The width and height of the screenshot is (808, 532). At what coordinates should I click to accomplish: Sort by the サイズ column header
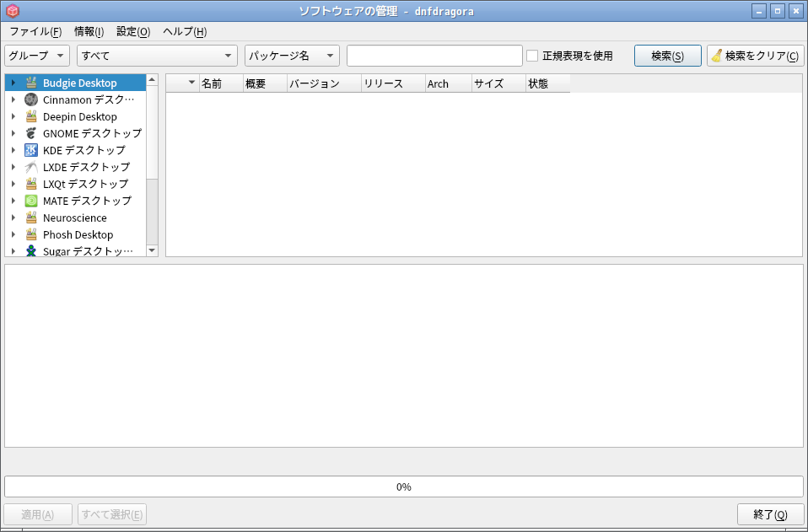tap(498, 83)
